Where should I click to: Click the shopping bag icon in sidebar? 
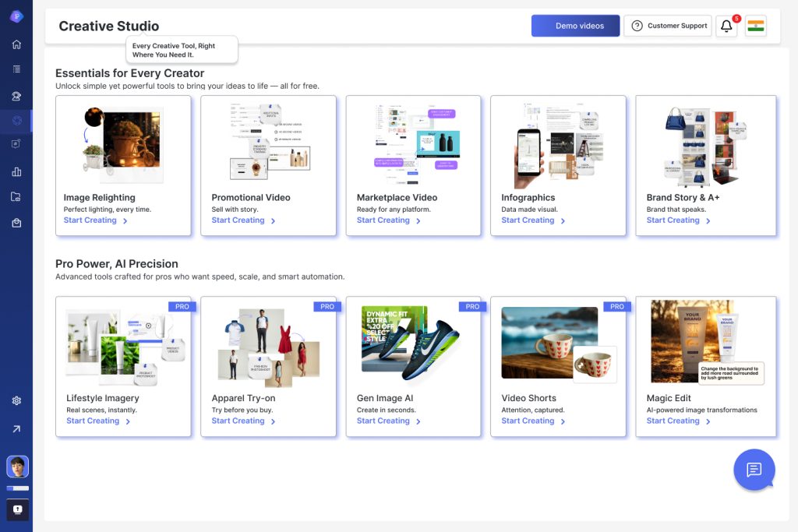click(16, 223)
